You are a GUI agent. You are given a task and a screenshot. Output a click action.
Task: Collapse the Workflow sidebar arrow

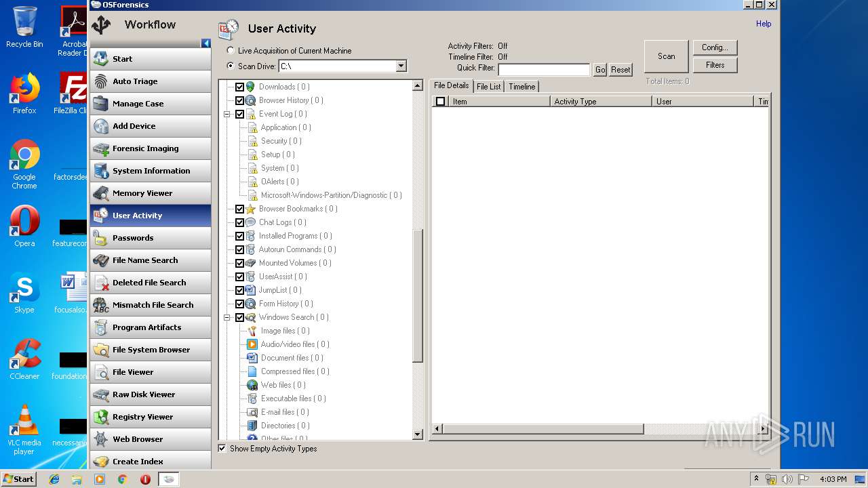(206, 43)
